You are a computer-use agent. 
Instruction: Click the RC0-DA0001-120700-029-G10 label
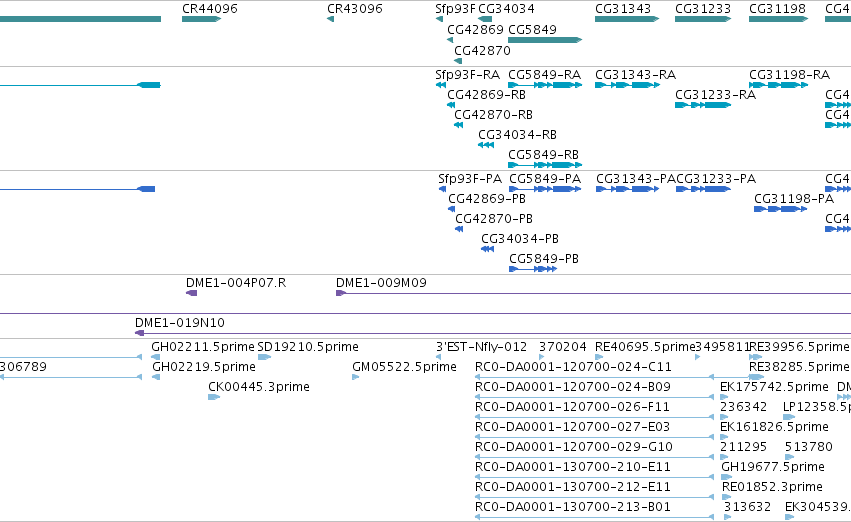[574, 447]
